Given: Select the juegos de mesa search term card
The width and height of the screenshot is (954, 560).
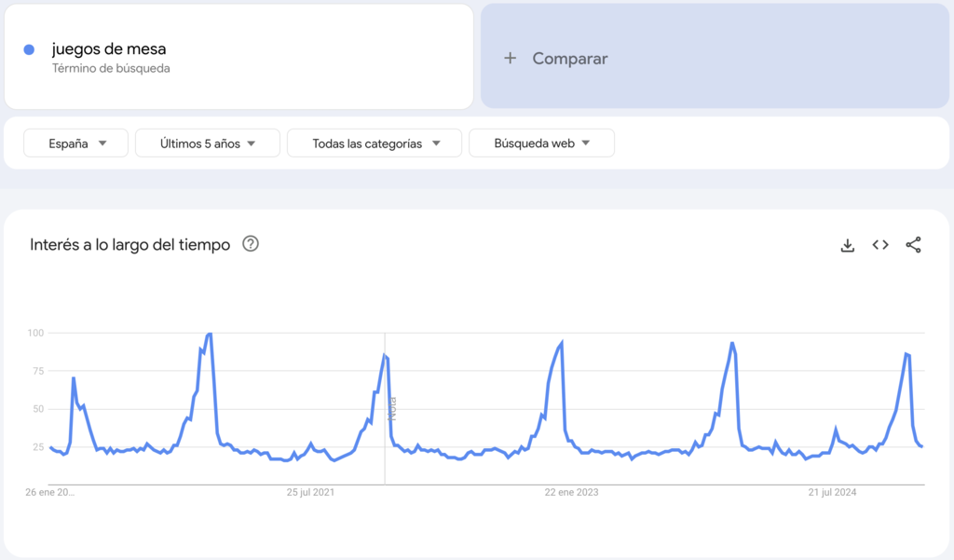Looking at the screenshot, I should [x=238, y=56].
